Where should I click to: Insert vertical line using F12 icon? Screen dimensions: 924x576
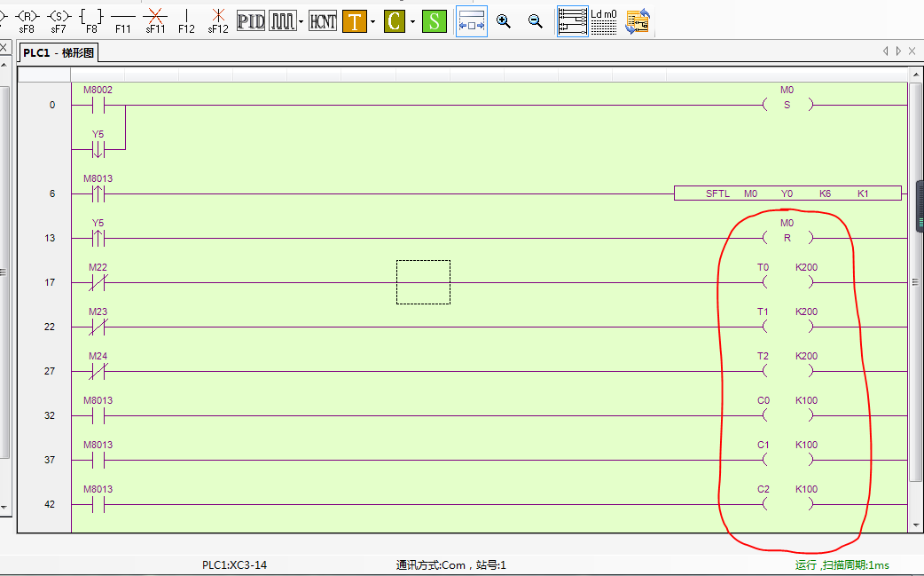[186, 17]
